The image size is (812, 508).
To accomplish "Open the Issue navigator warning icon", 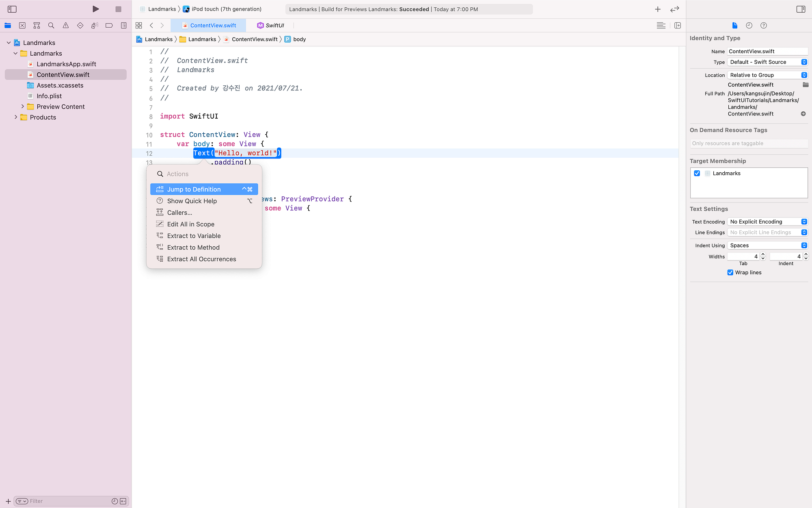I will [x=66, y=25].
